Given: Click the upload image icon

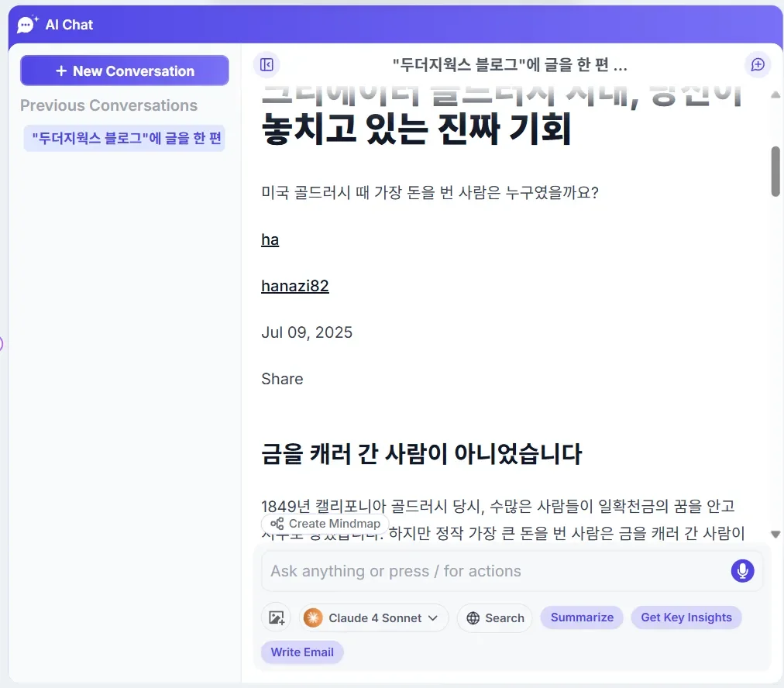Looking at the screenshot, I should click(276, 618).
